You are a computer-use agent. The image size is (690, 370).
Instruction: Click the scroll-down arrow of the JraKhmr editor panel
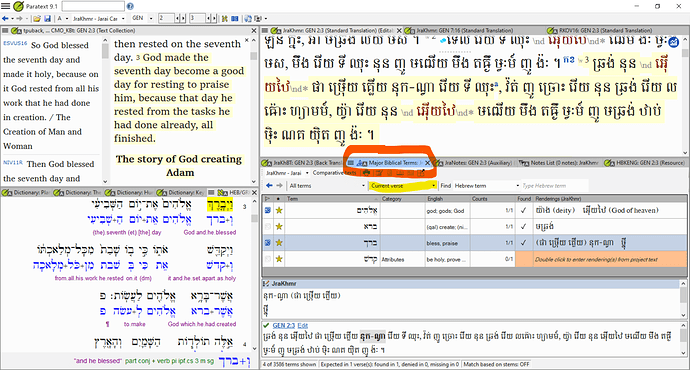click(x=685, y=152)
